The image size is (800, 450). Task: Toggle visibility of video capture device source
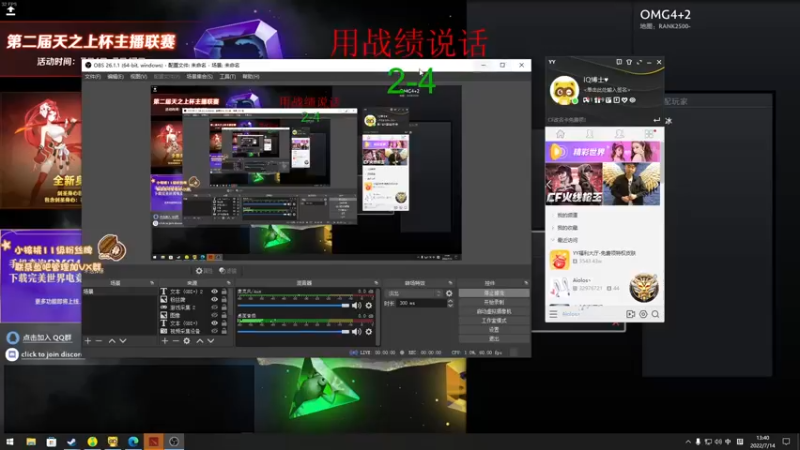click(x=214, y=331)
